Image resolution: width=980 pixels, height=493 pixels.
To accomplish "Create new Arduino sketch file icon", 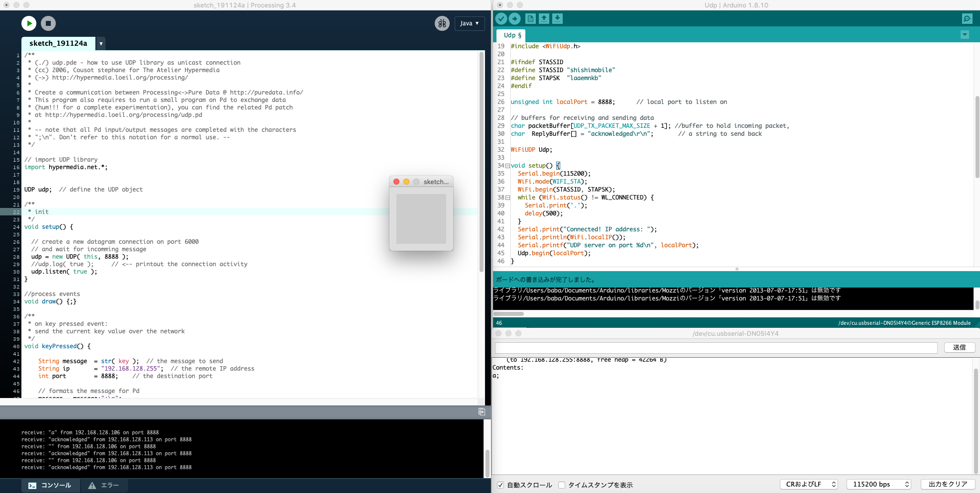I will [x=530, y=19].
